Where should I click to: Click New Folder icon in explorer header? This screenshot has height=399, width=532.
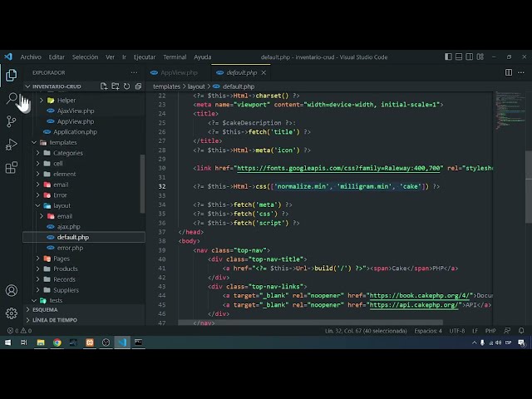(116, 86)
